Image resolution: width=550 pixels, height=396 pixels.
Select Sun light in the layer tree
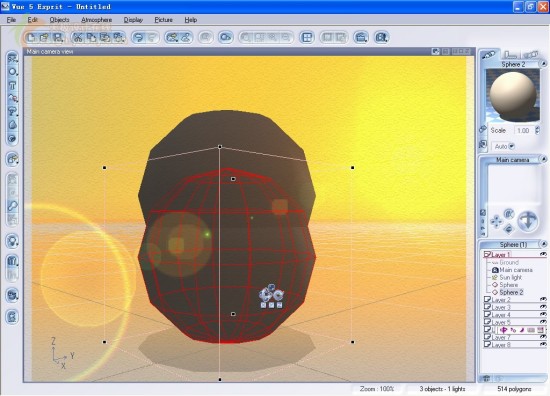pos(510,277)
